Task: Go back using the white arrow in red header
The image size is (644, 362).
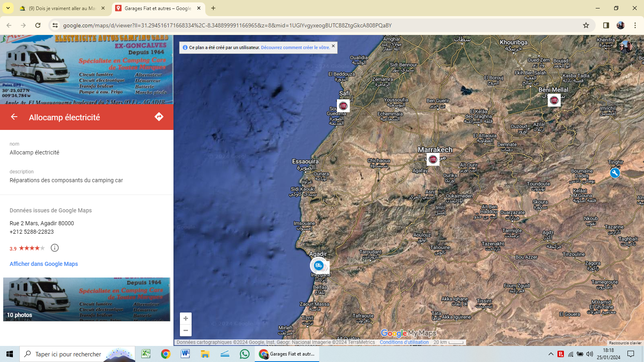Action: 14,117
